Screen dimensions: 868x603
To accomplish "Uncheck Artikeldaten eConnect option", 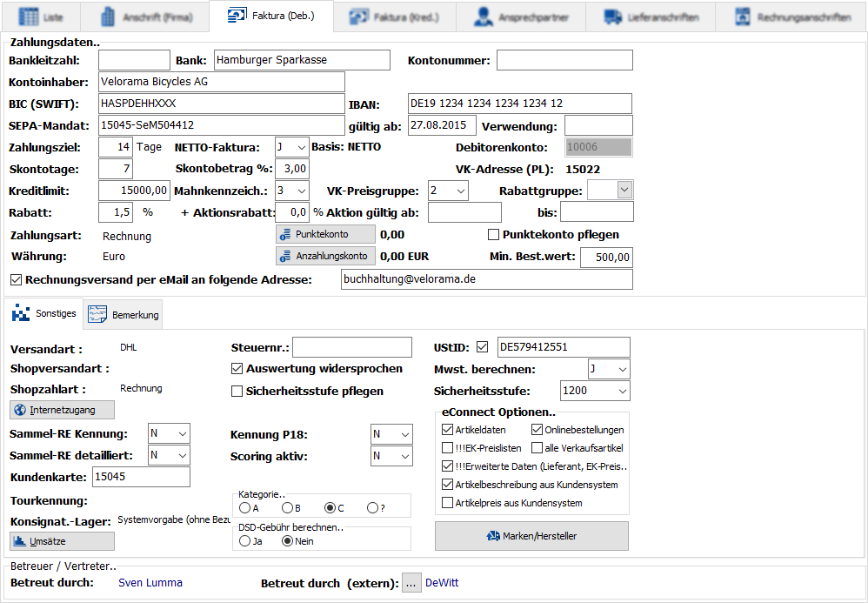I will (x=447, y=430).
